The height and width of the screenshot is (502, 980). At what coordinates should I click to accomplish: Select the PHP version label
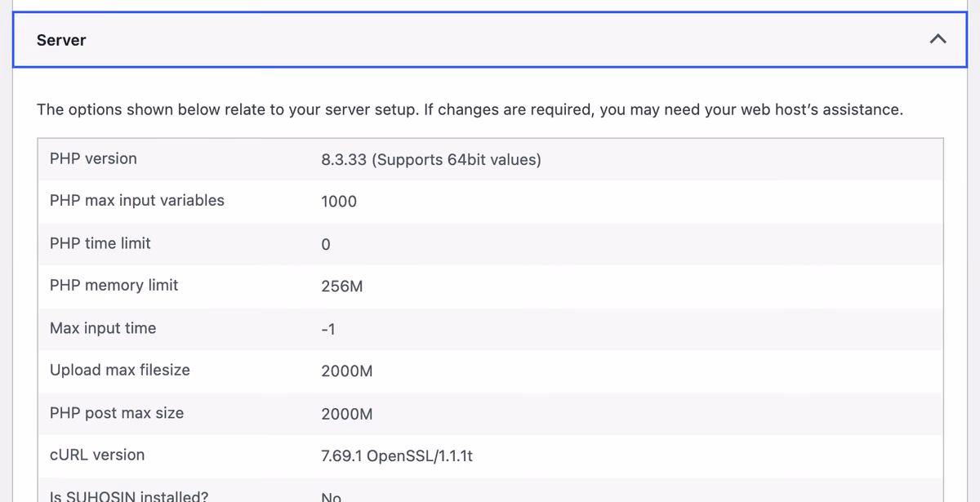pos(93,158)
